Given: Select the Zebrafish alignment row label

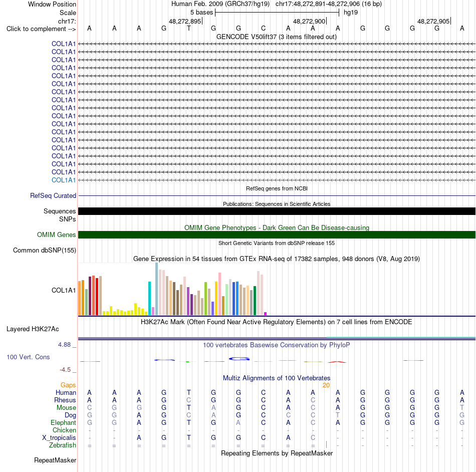Looking at the screenshot, I should point(63,445).
